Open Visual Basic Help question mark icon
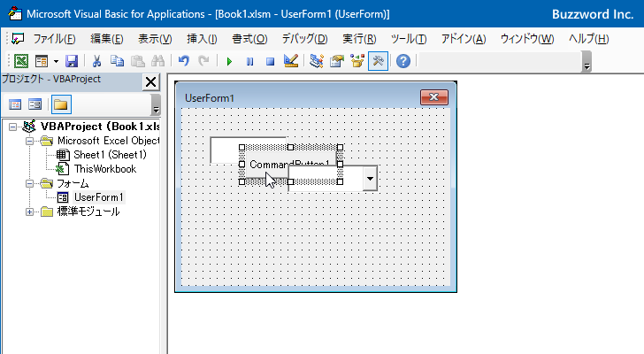Image resolution: width=644 pixels, height=354 pixels. click(x=403, y=61)
